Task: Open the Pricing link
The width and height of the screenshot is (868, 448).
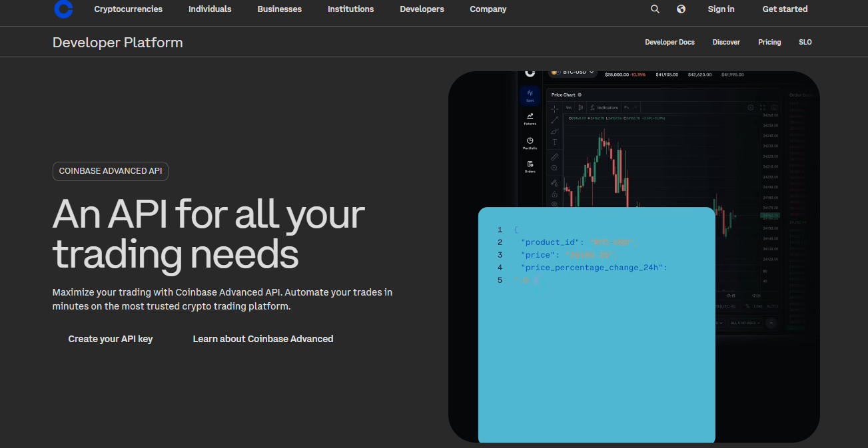Action: point(769,42)
